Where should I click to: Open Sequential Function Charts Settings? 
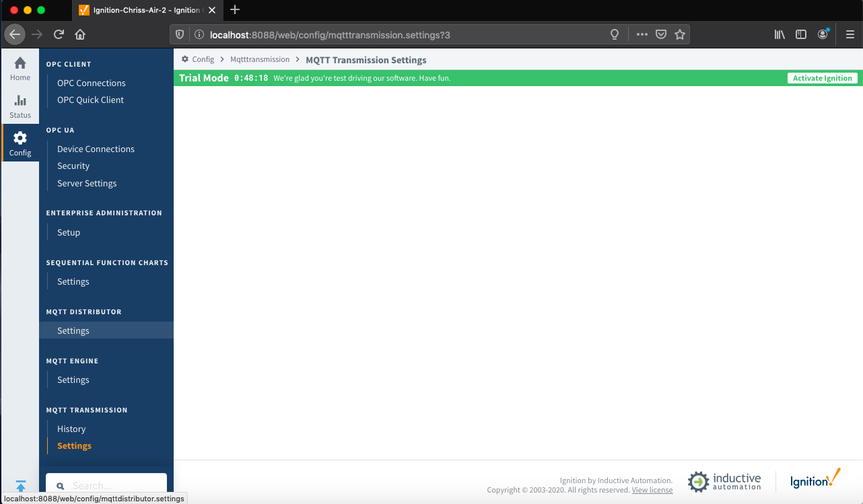(x=73, y=281)
